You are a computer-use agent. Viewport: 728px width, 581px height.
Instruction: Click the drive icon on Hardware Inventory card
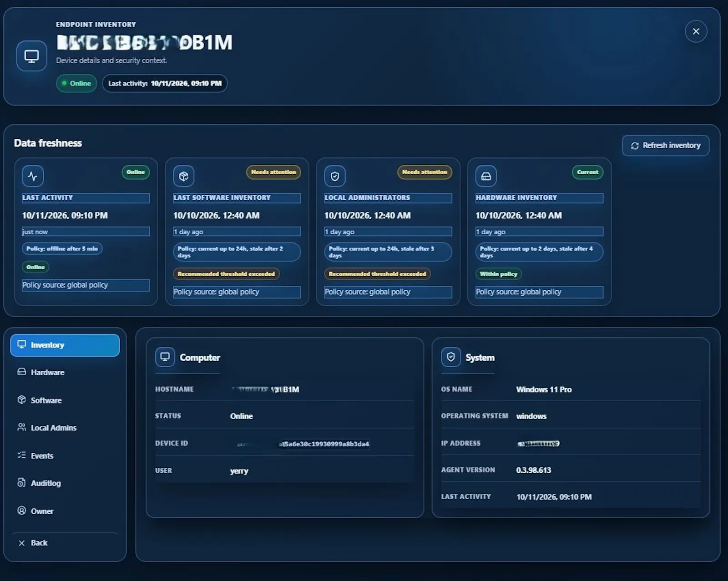(486, 176)
